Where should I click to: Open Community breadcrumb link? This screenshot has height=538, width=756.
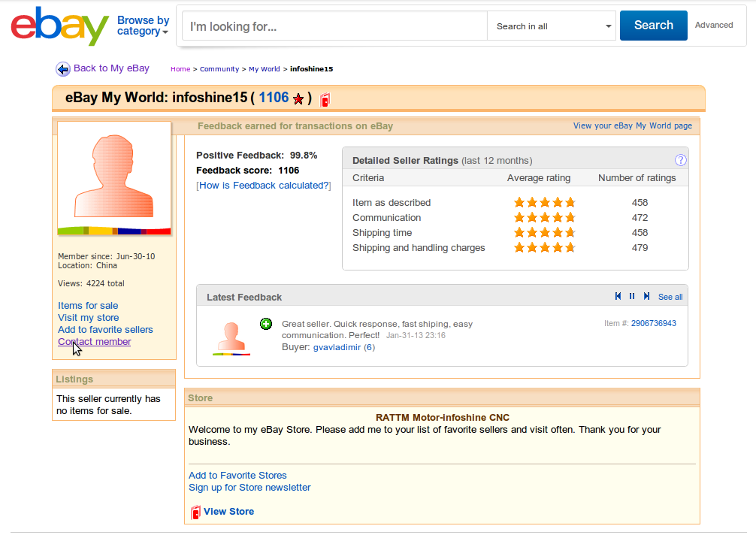pos(219,69)
